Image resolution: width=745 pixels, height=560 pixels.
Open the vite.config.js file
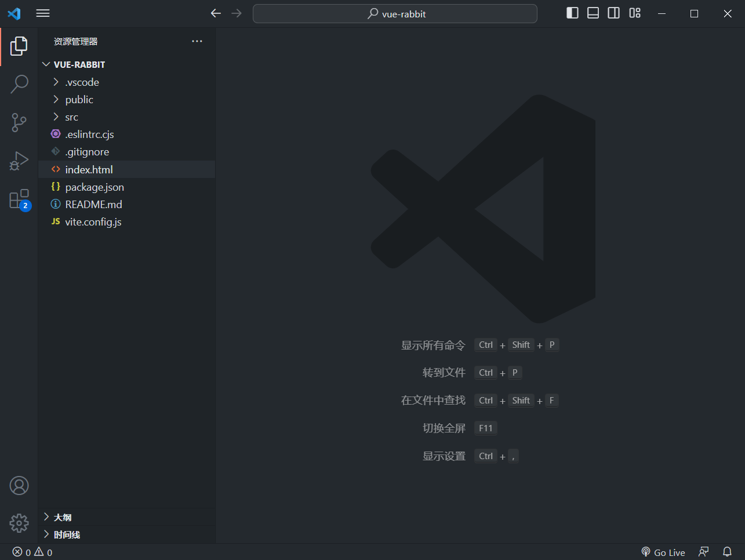pos(126,222)
